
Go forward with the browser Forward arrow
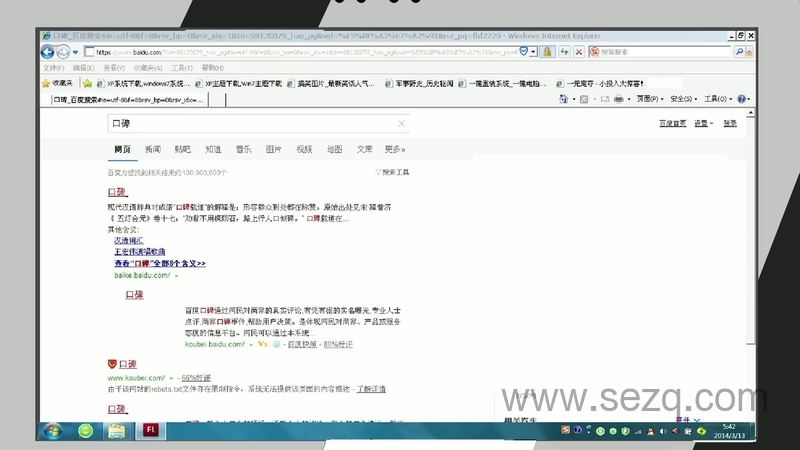coord(63,52)
